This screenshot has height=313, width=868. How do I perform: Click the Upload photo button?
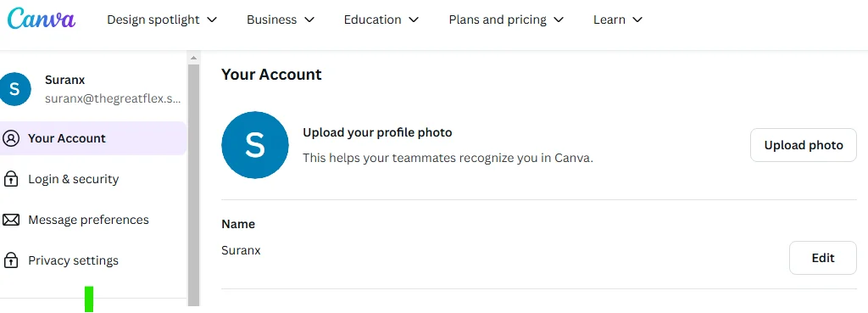804,145
